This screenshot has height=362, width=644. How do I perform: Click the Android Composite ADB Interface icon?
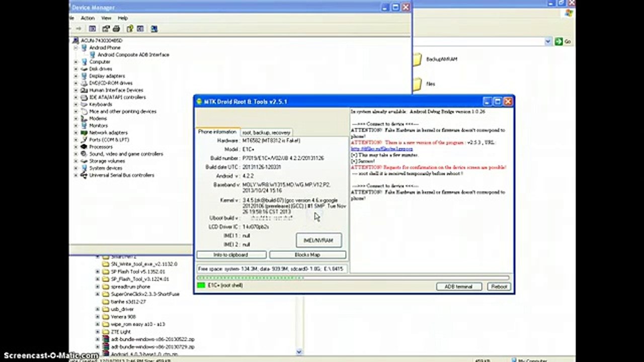[93, 54]
